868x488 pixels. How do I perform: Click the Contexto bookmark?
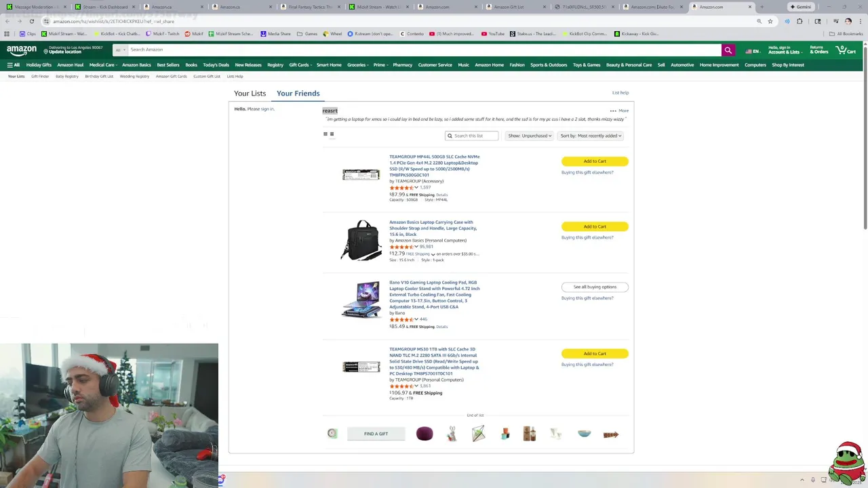coord(412,33)
